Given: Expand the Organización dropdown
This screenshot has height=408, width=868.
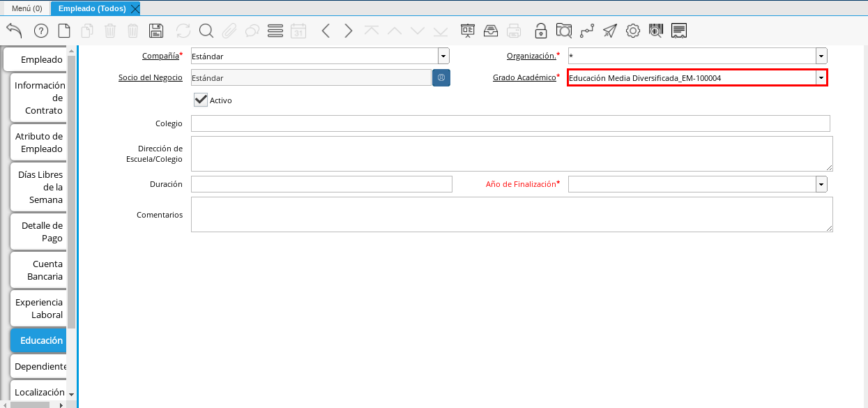Looking at the screenshot, I should 821,56.
